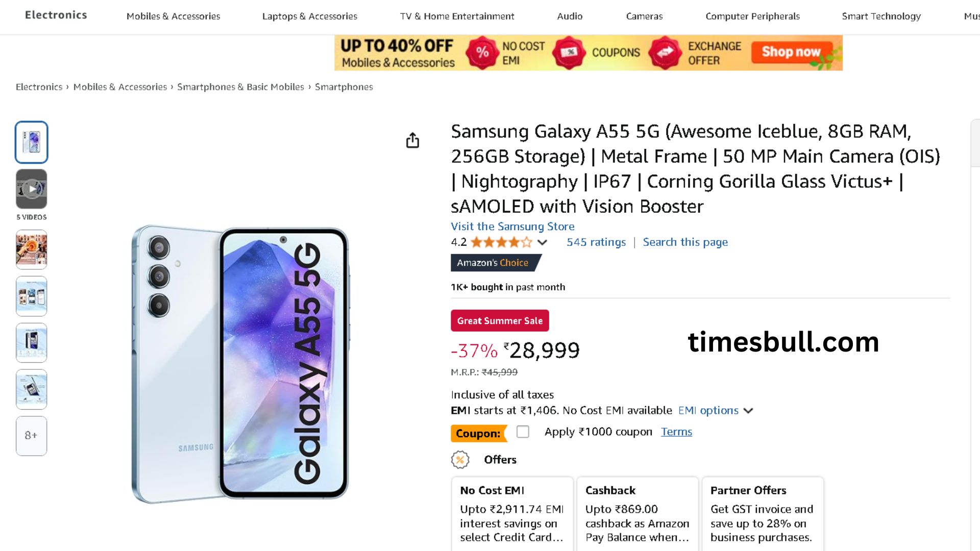
Task: Click the No Cost EMI percent icon in banner
Action: coord(482,52)
